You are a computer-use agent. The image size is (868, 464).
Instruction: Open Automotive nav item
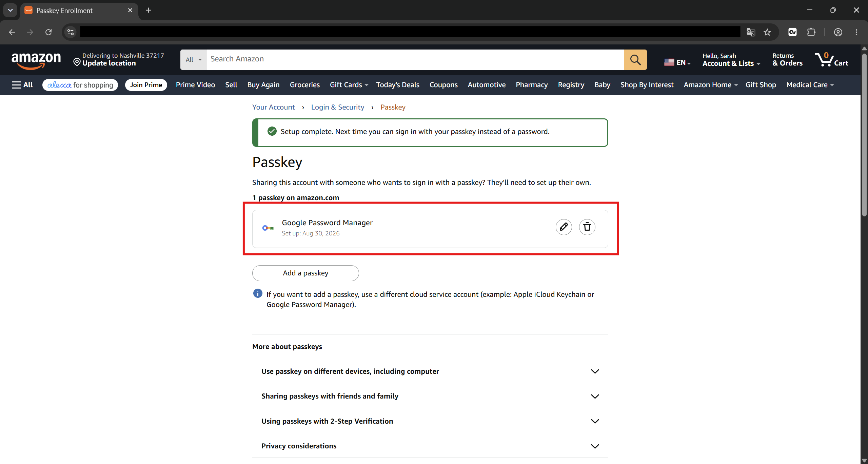point(487,85)
